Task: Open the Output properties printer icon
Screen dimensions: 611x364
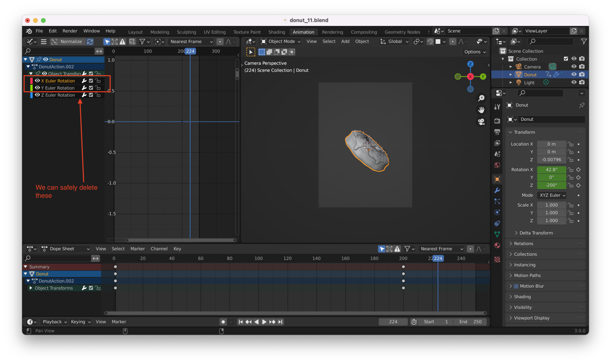Action: [497, 131]
